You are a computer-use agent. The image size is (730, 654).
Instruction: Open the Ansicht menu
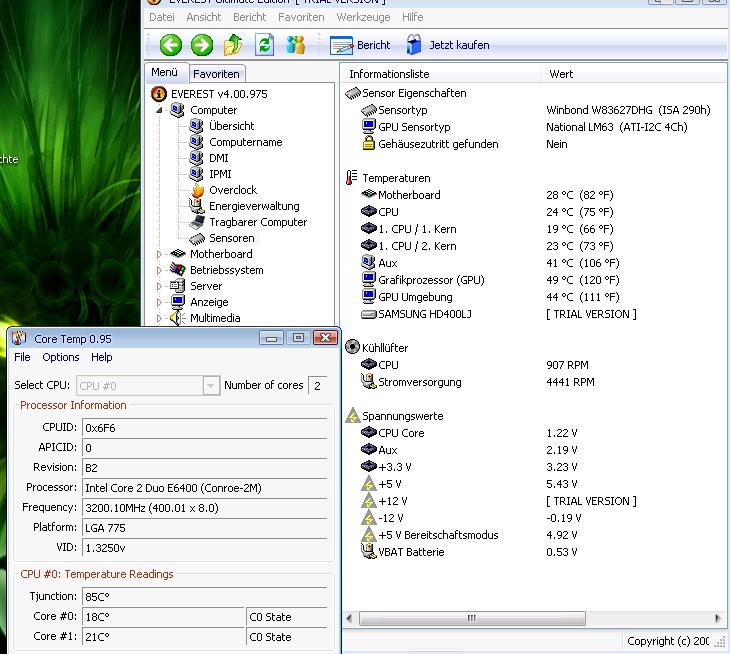(x=204, y=17)
